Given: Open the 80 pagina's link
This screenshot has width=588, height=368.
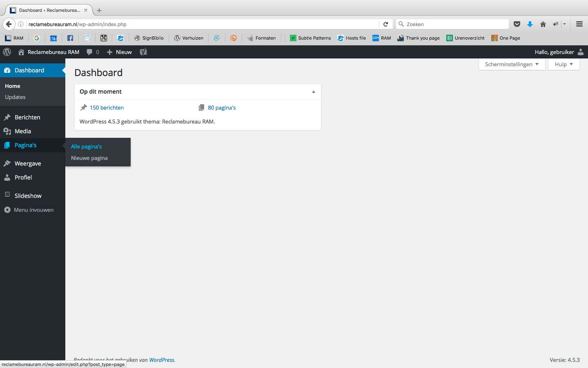Looking at the screenshot, I should 222,108.
